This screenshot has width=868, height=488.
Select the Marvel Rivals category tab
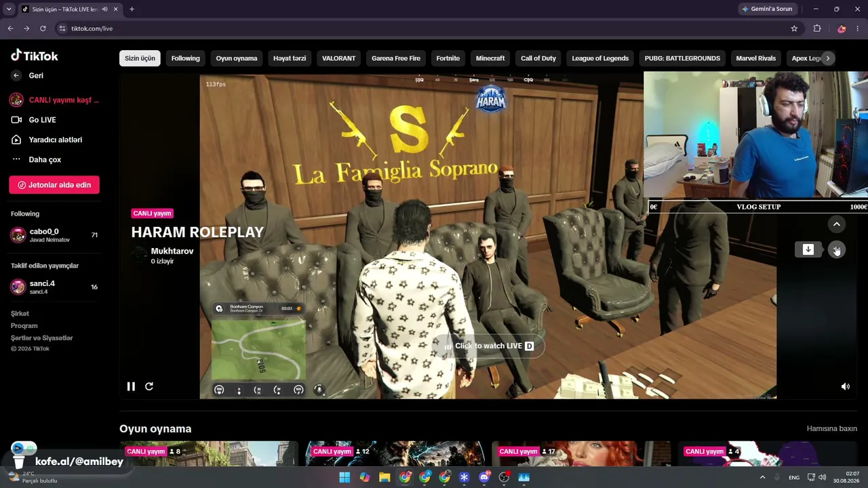tap(756, 58)
